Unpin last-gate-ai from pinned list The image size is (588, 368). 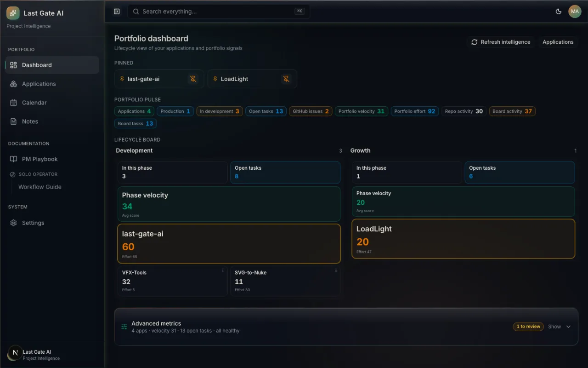pos(193,79)
